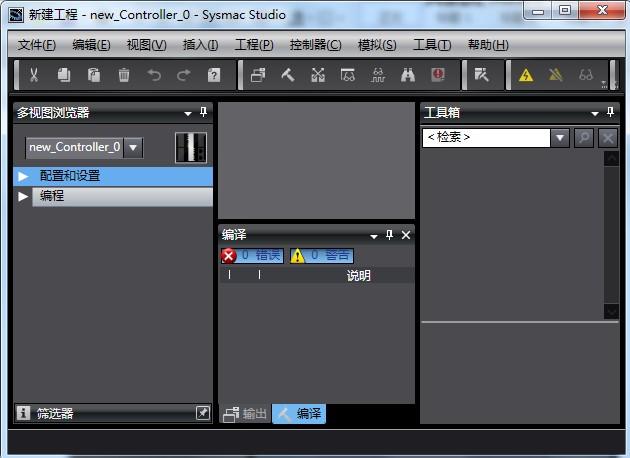The image size is (630, 458).
Task: Toggle the 0 错误 errors filter button
Action: (x=252, y=256)
